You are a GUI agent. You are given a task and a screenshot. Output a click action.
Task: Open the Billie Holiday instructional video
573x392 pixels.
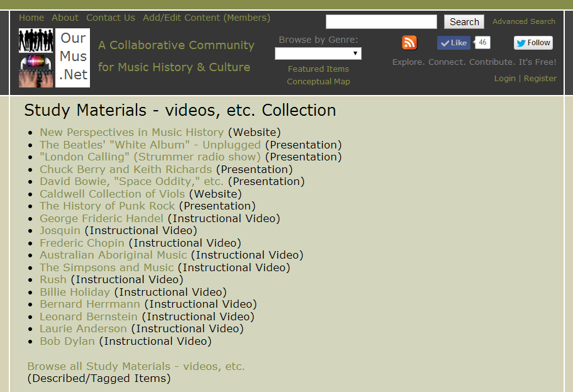pos(75,292)
